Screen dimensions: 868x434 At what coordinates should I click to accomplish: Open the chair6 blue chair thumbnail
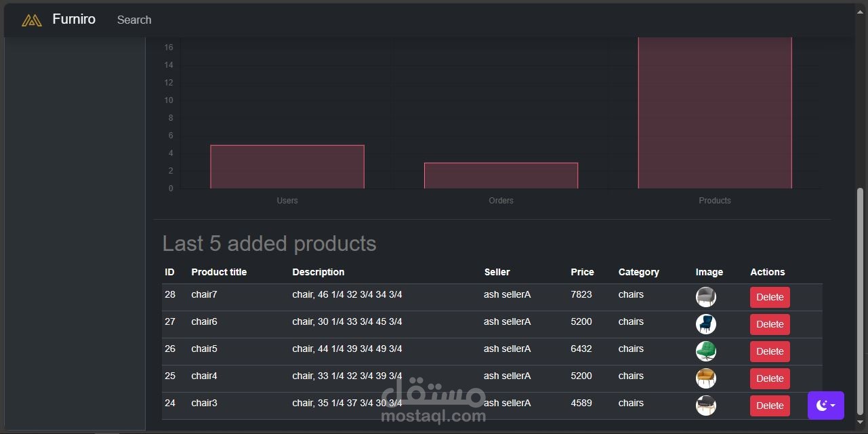pos(706,324)
